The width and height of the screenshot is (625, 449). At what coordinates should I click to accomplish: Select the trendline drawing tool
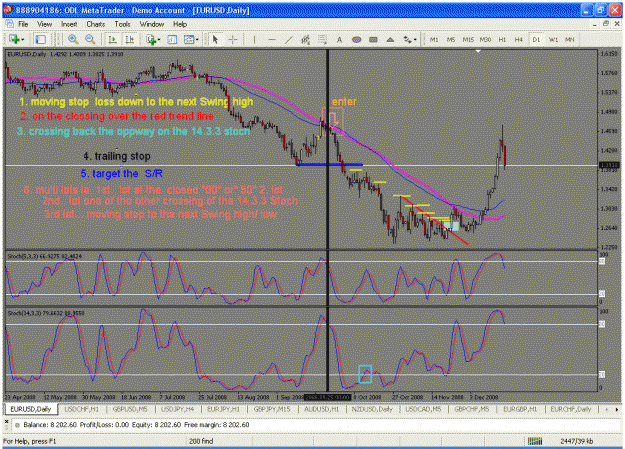point(289,39)
